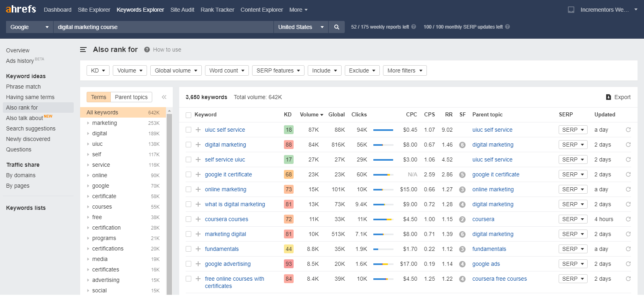Open Site Explorer in top navigation
This screenshot has height=296, width=644.
click(x=94, y=10)
